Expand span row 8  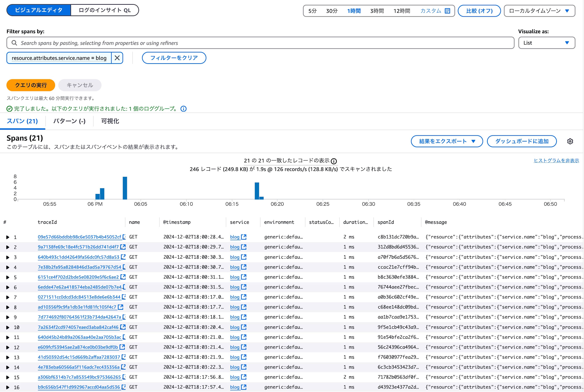pyautogui.click(x=8, y=307)
